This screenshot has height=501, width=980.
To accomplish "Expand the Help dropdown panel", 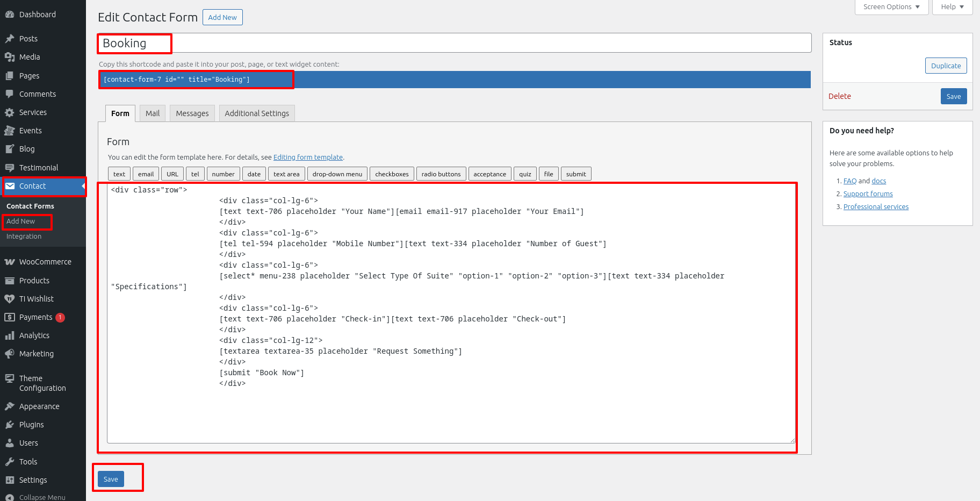I will click(x=952, y=7).
